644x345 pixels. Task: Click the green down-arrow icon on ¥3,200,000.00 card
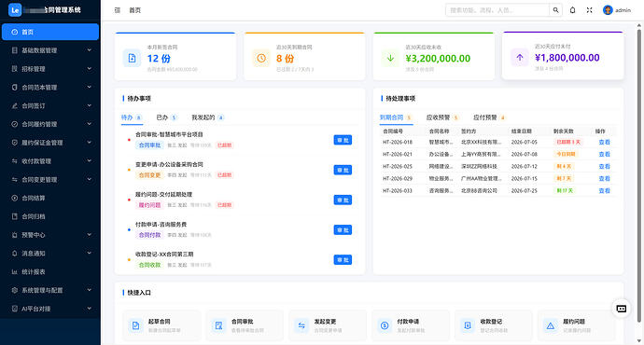point(390,58)
